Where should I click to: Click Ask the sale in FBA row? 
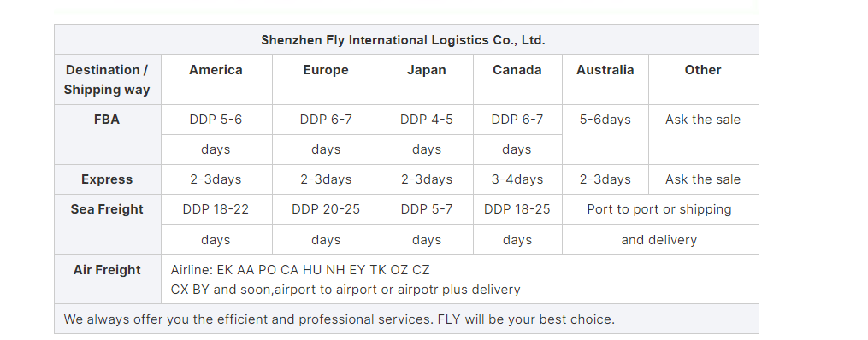pyautogui.click(x=703, y=120)
